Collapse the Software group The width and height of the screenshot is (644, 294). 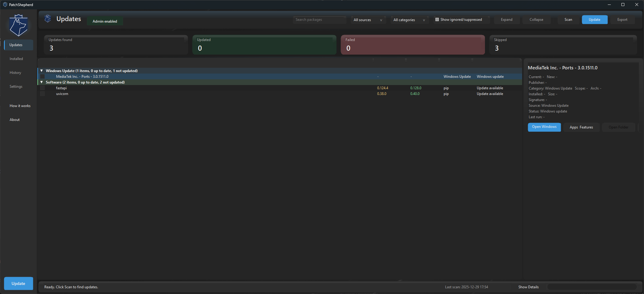pyautogui.click(x=42, y=82)
